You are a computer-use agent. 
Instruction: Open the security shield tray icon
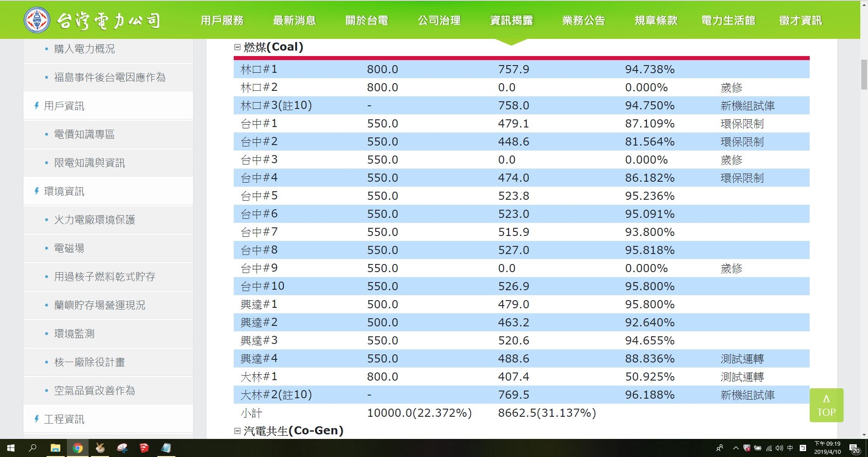click(747, 448)
